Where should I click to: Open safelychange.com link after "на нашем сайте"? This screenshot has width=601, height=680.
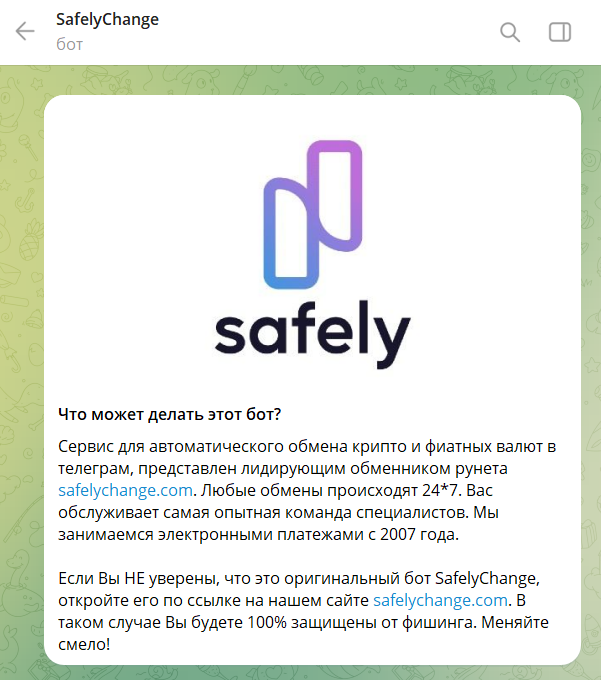[x=440, y=601]
